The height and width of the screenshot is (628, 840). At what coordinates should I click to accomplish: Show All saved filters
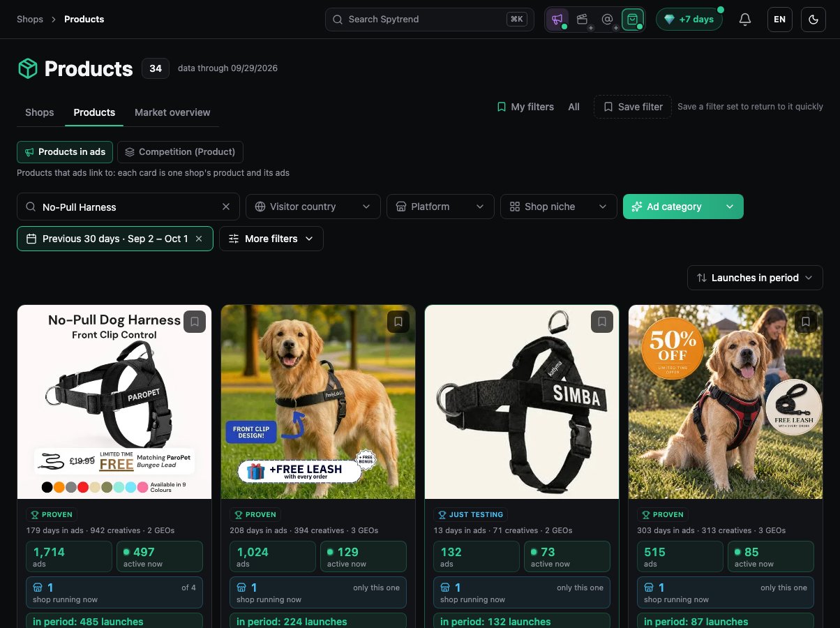tap(573, 107)
